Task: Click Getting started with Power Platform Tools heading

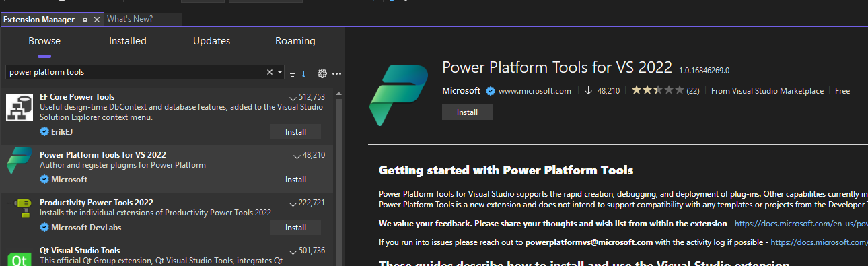Action: coord(506,170)
